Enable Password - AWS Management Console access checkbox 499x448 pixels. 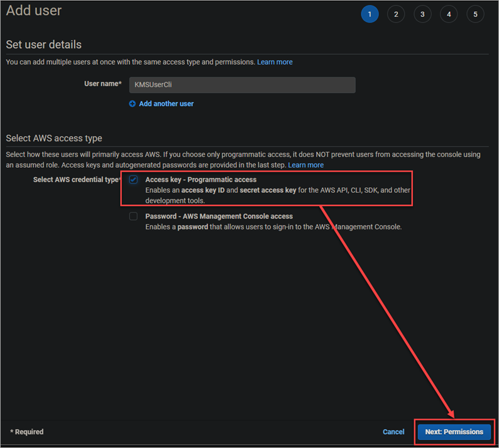click(133, 216)
